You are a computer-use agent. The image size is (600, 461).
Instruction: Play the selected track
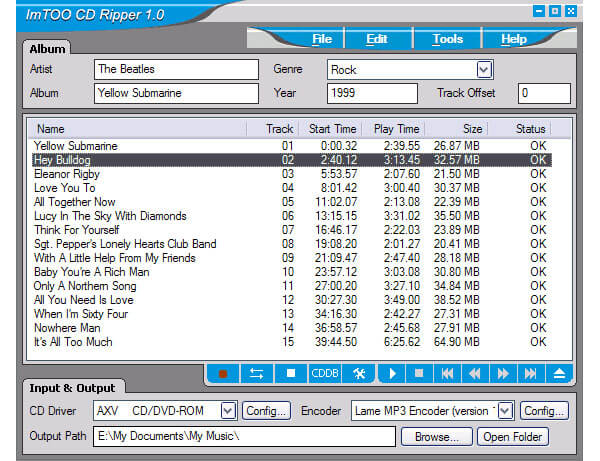392,373
